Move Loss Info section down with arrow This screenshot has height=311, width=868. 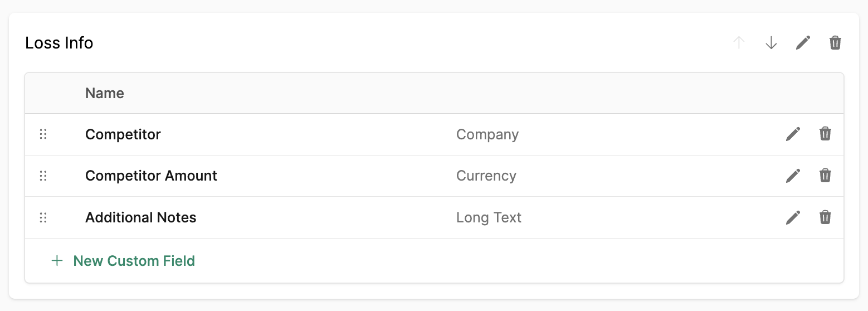(771, 43)
